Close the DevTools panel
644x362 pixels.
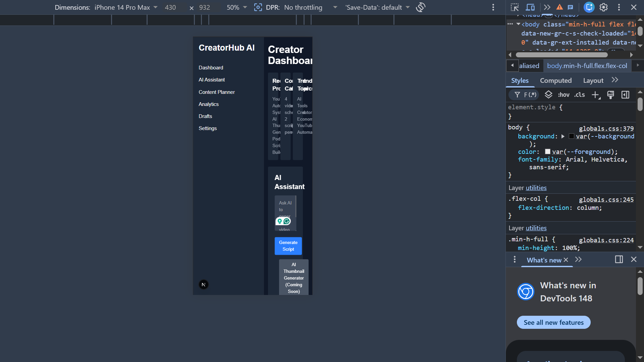pyautogui.click(x=634, y=7)
